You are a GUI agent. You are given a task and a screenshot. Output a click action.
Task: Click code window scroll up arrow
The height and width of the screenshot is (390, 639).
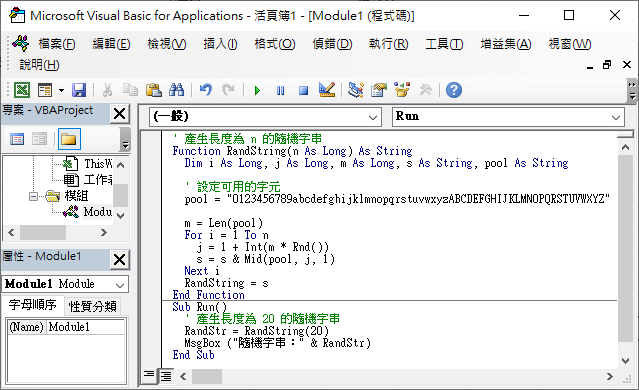(626, 147)
